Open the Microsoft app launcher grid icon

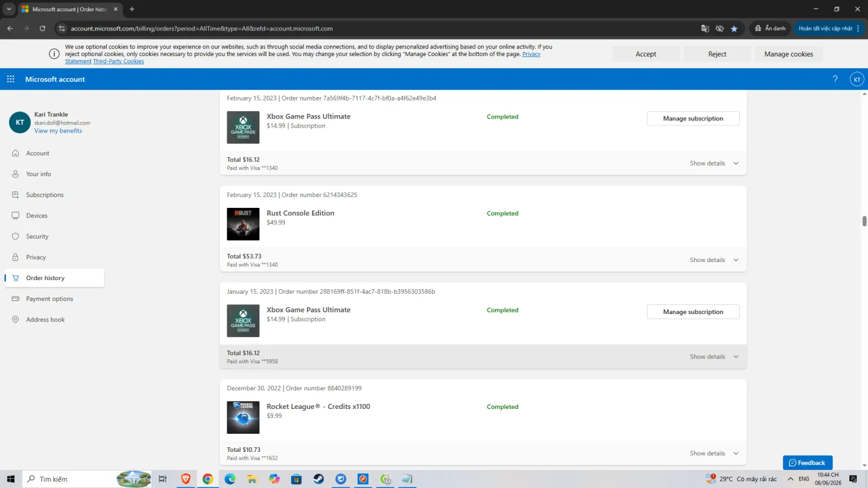[11, 79]
